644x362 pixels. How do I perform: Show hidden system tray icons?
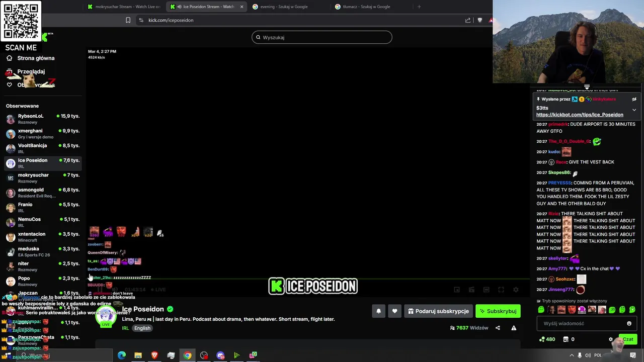click(x=572, y=355)
